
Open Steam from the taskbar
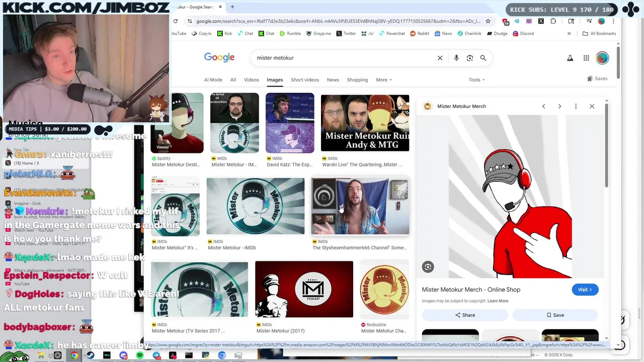91,355
